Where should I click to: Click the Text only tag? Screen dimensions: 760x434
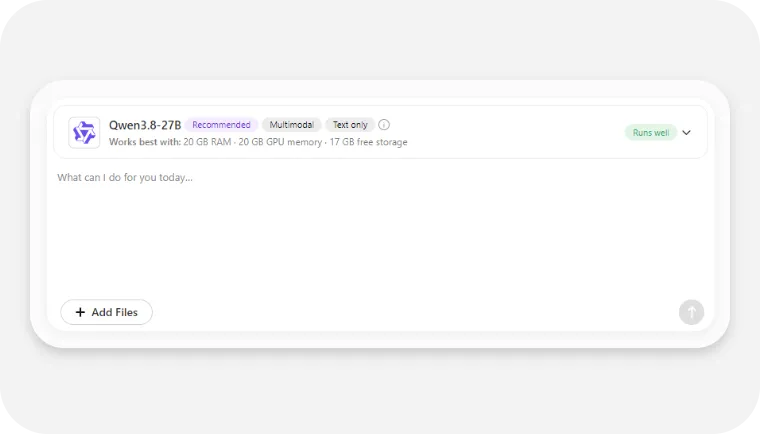(x=350, y=125)
